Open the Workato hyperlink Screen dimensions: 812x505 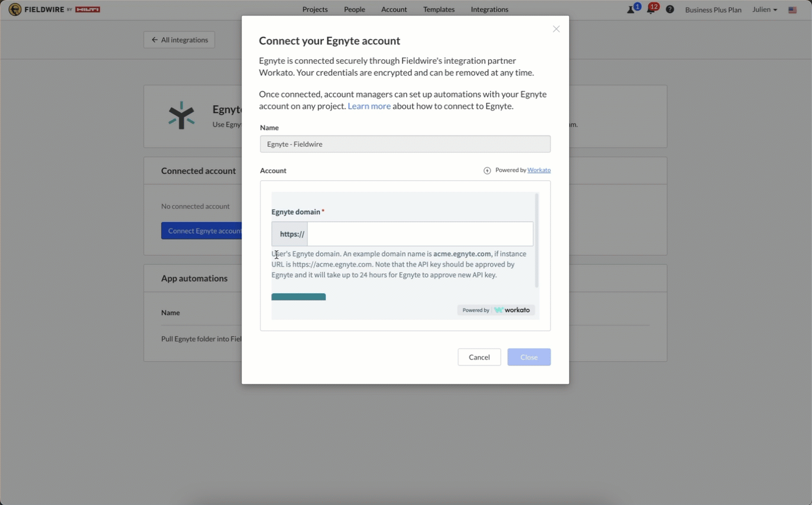click(538, 170)
